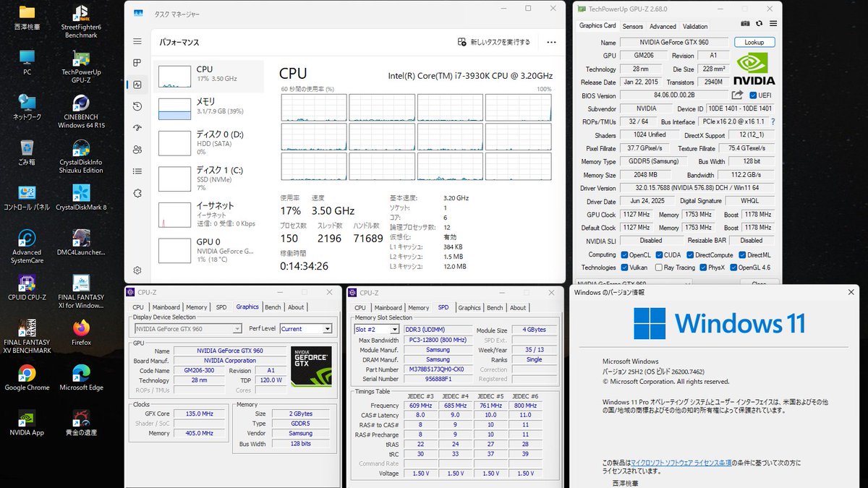Click GPU-Z refresh icon
This screenshot has width=868, height=488.
point(759,25)
